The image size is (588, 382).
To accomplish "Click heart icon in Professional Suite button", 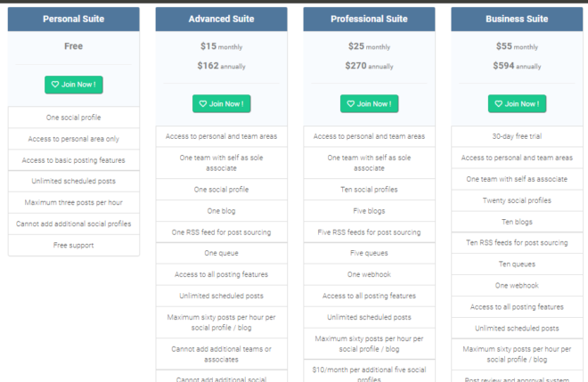I will tap(351, 104).
